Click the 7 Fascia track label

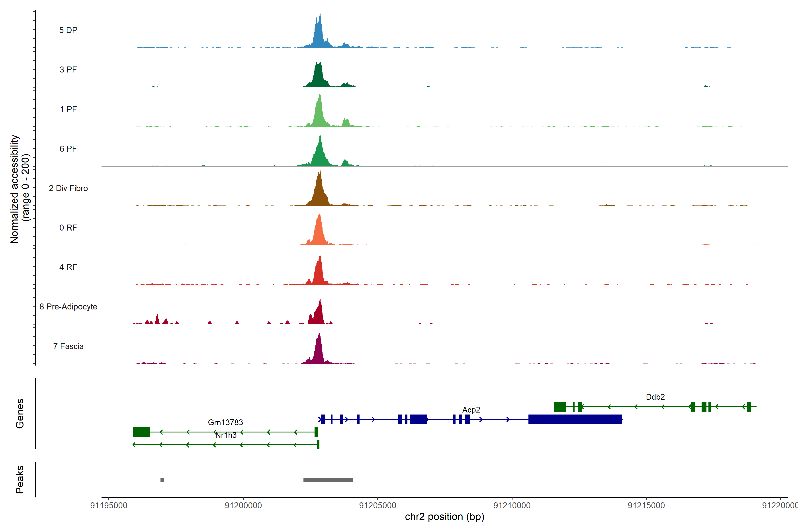68,346
